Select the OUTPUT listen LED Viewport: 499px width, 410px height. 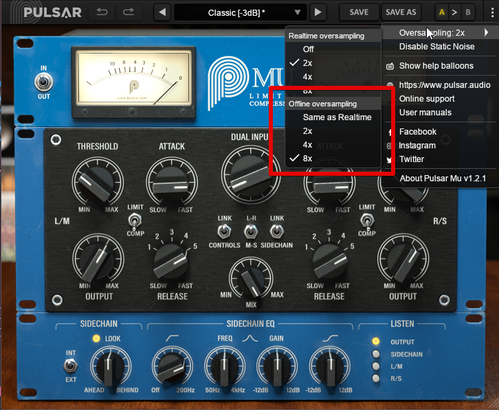pos(376,341)
